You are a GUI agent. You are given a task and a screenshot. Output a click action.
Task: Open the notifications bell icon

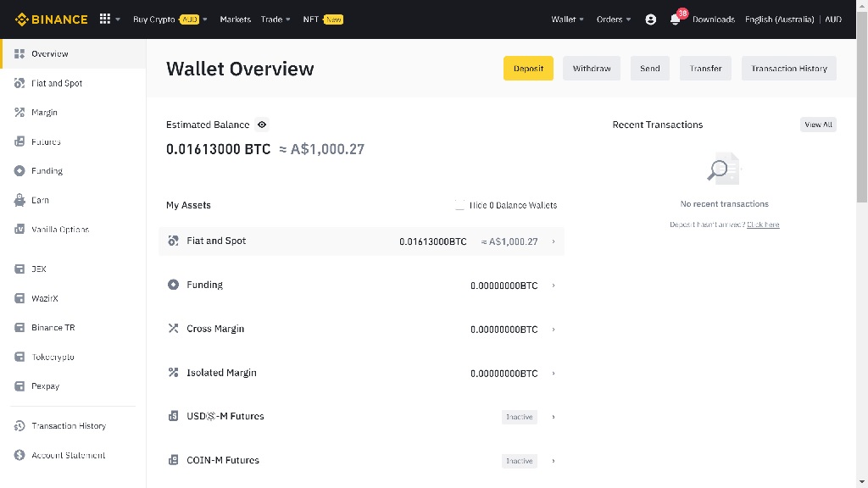point(675,20)
